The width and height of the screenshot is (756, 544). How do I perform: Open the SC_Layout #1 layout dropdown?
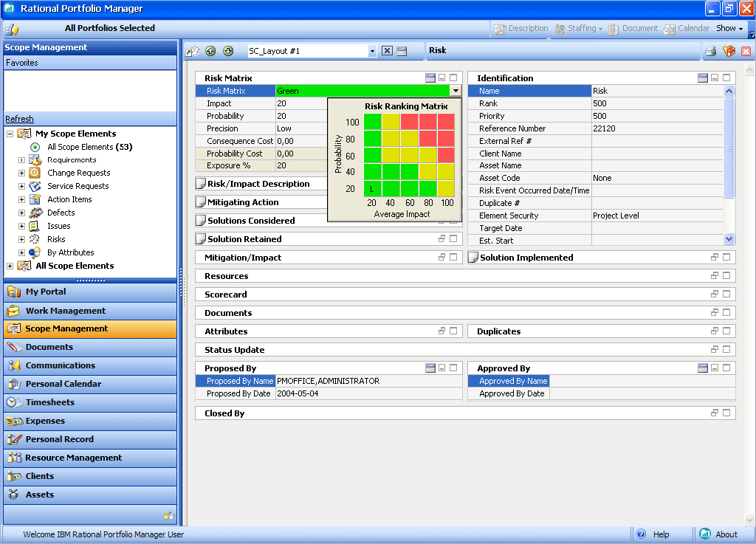tap(372, 51)
